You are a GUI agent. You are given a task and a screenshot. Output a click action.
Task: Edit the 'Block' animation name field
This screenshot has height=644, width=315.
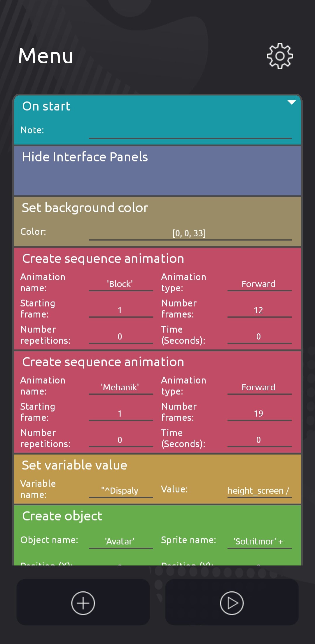coord(120,284)
